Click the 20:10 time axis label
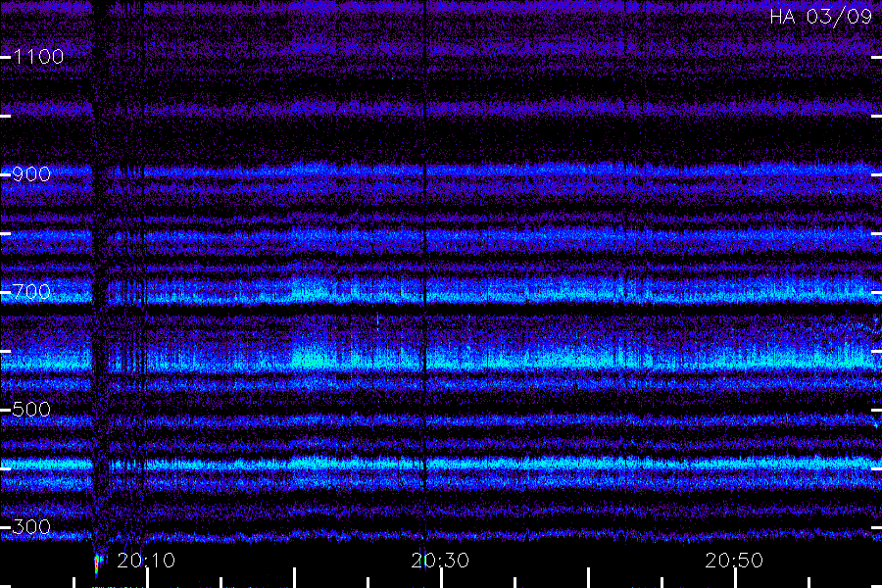The width and height of the screenshot is (882, 588). [x=146, y=561]
